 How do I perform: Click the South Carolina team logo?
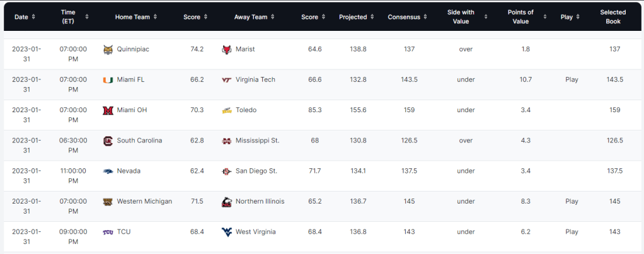pyautogui.click(x=108, y=141)
